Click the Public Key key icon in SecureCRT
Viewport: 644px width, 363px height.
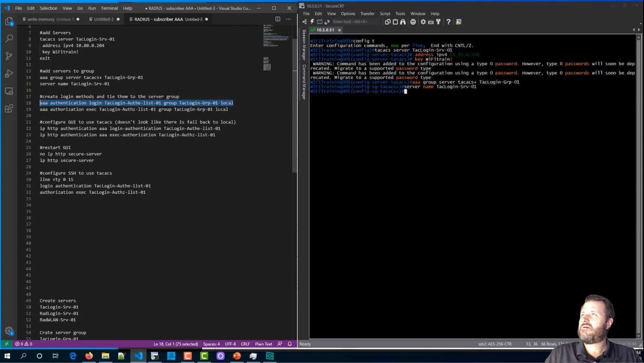(x=438, y=22)
